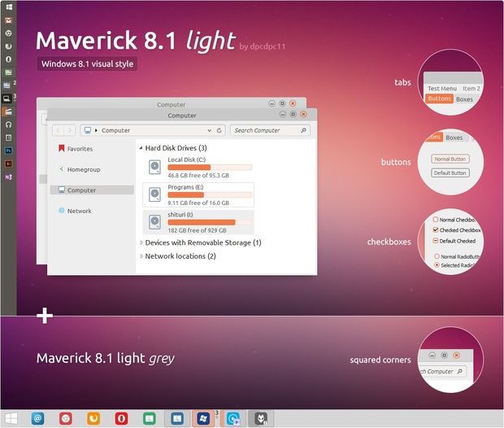The image size is (504, 428).
Task: Click the Gmail icon in the left dock
Action: click(x=8, y=20)
